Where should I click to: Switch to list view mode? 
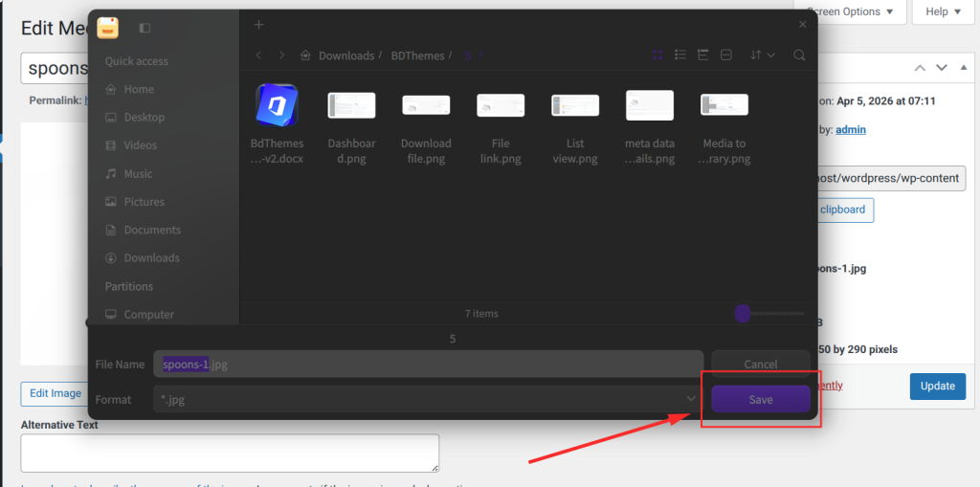coord(680,55)
